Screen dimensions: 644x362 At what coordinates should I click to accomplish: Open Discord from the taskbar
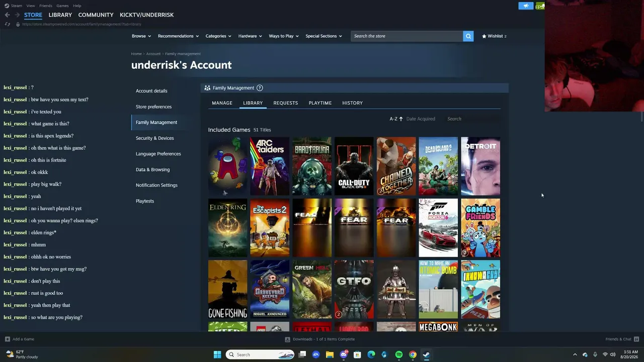point(344,354)
